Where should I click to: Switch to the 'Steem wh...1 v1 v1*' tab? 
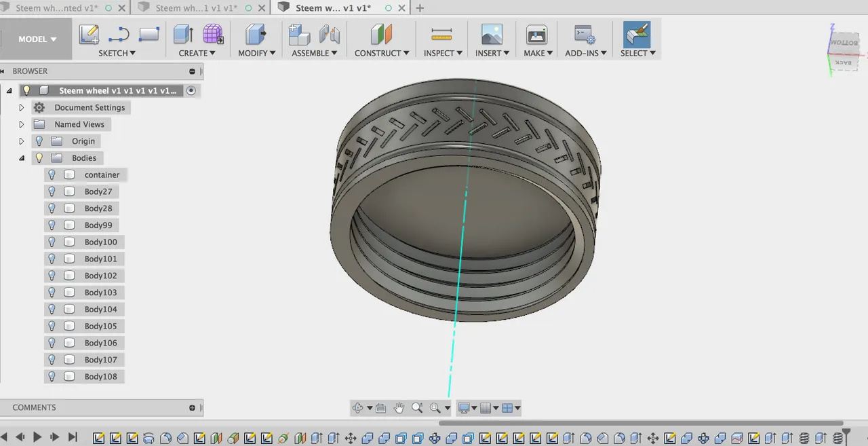pyautogui.click(x=196, y=8)
